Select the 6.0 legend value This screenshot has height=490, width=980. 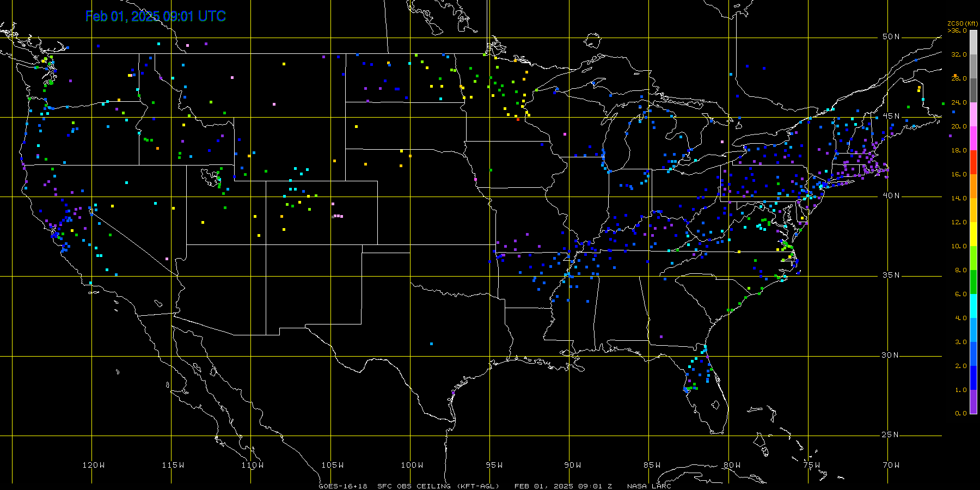(960, 294)
